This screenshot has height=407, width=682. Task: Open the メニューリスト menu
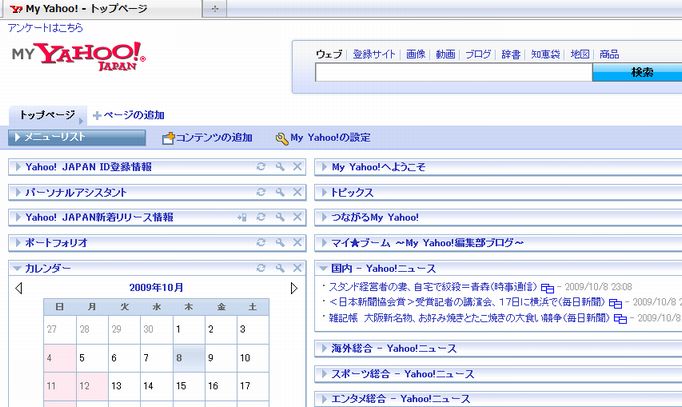point(77,137)
